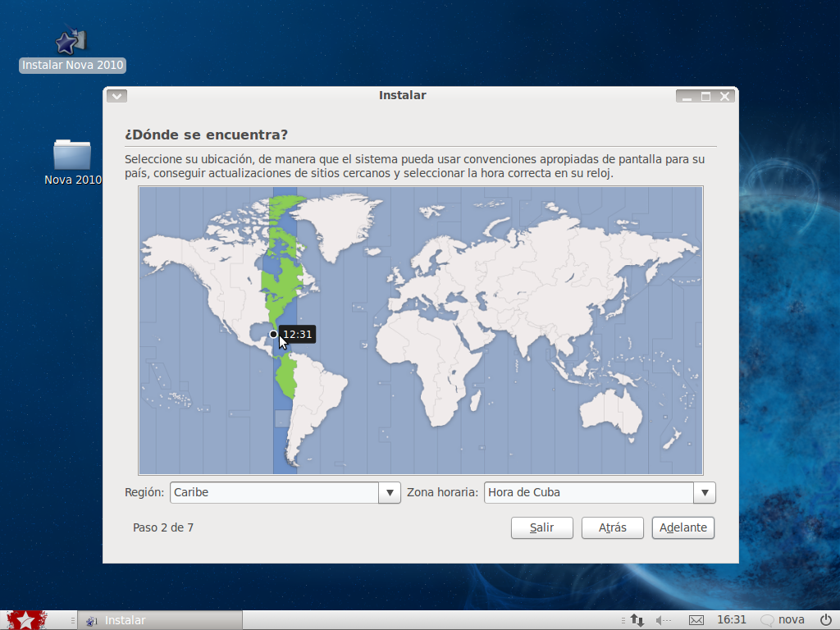840x630 pixels.
Task: Open the Instalar Nova 2010 desktop icon
Action: coord(71,43)
